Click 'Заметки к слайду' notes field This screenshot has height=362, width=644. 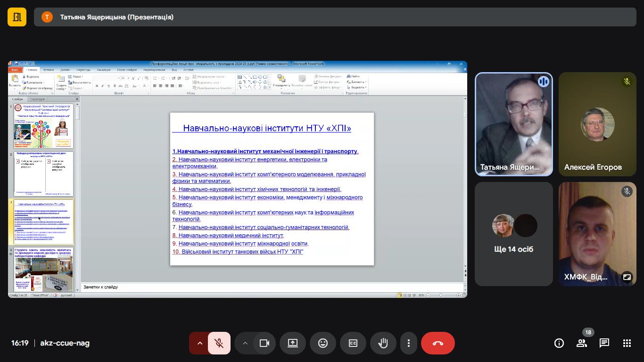tap(272, 287)
